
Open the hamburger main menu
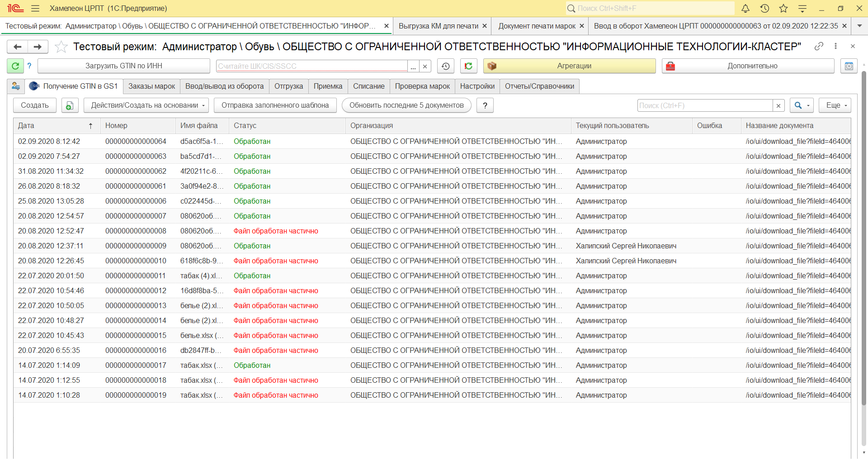click(35, 9)
